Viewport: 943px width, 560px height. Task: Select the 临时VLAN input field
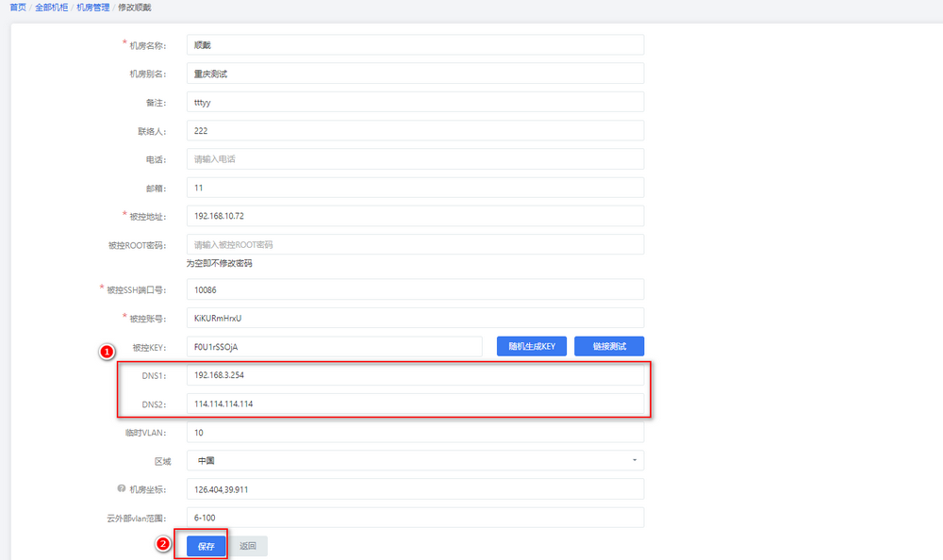(415, 433)
